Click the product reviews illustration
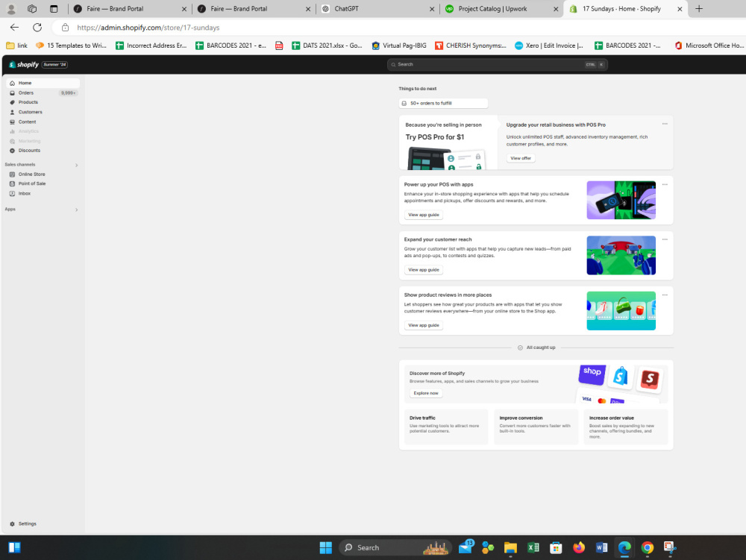746x560 pixels. (x=621, y=311)
